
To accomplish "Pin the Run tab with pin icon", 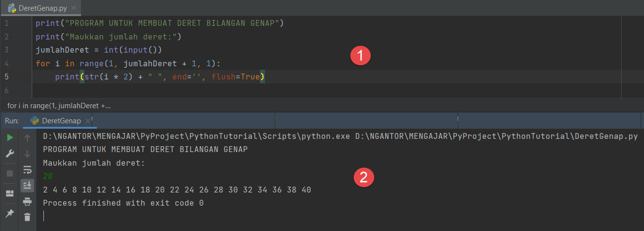I will pyautogui.click(x=9, y=213).
